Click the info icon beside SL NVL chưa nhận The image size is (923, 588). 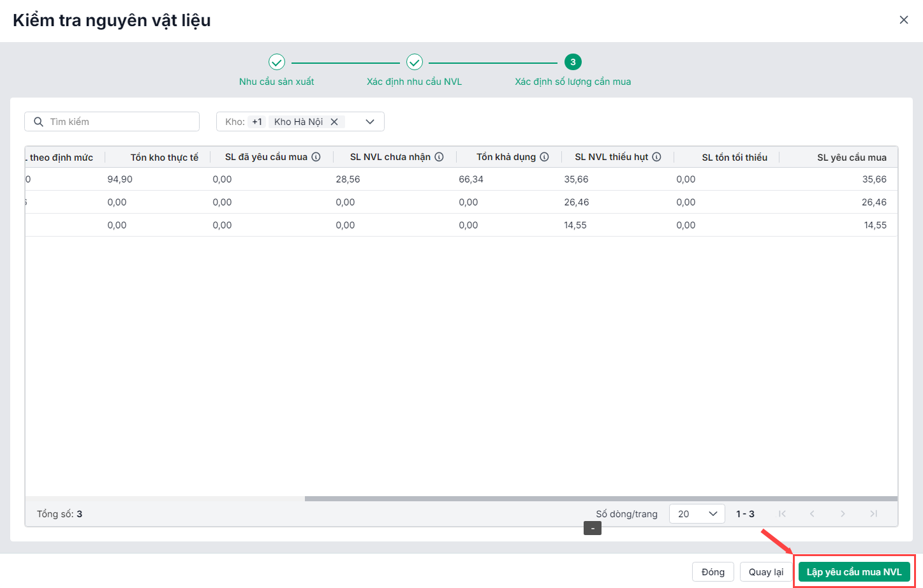(439, 157)
